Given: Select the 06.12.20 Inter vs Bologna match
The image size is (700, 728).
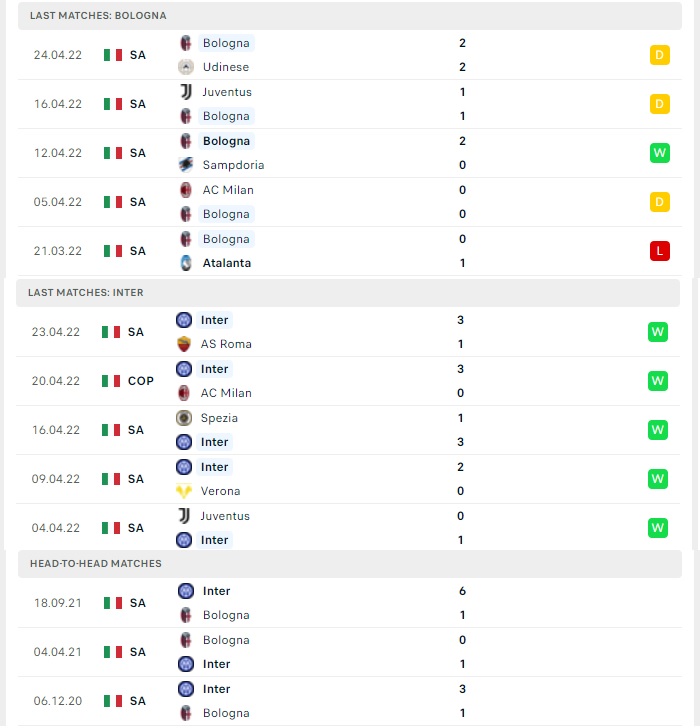Looking at the screenshot, I should coord(350,701).
